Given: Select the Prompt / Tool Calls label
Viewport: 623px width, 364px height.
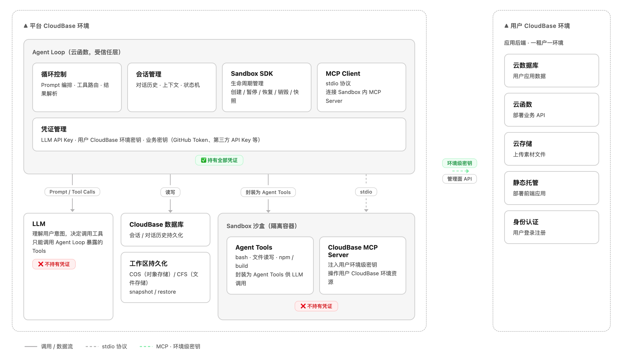Looking at the screenshot, I should pyautogui.click(x=72, y=192).
